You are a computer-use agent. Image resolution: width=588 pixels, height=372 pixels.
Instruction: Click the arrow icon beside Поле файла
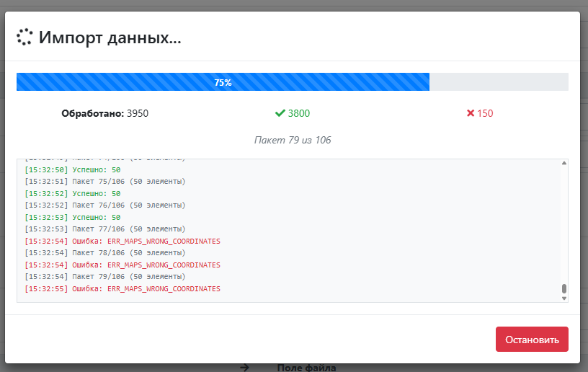tap(244, 368)
